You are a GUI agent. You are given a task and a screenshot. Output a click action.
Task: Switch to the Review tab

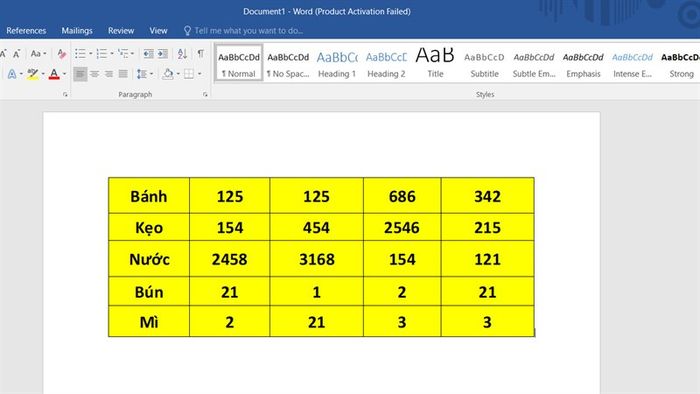coord(121,31)
